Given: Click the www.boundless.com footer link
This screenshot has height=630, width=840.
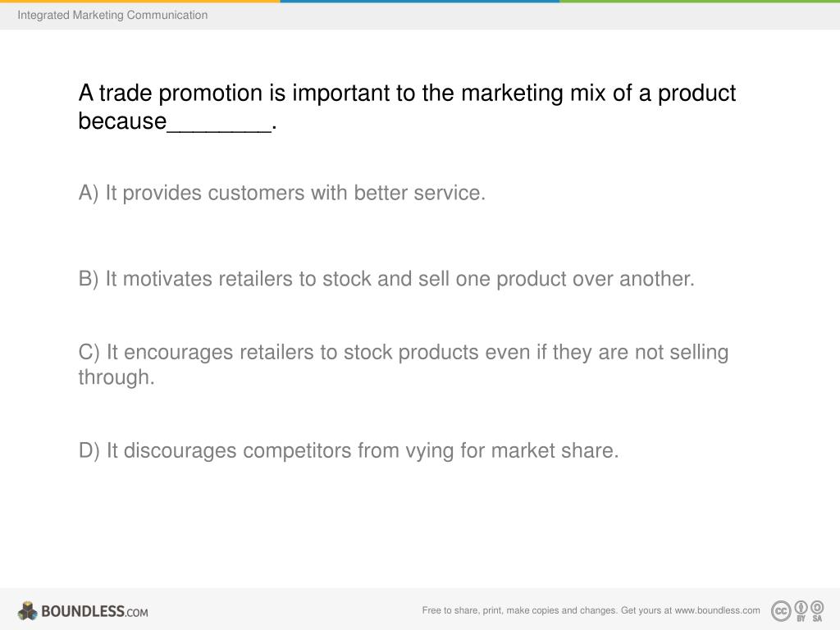Looking at the screenshot, I should tap(717, 610).
